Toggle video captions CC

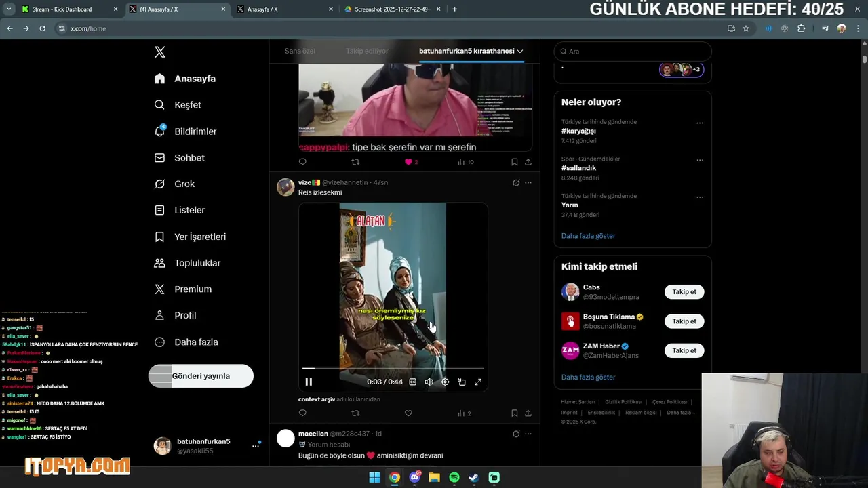[412, 382]
